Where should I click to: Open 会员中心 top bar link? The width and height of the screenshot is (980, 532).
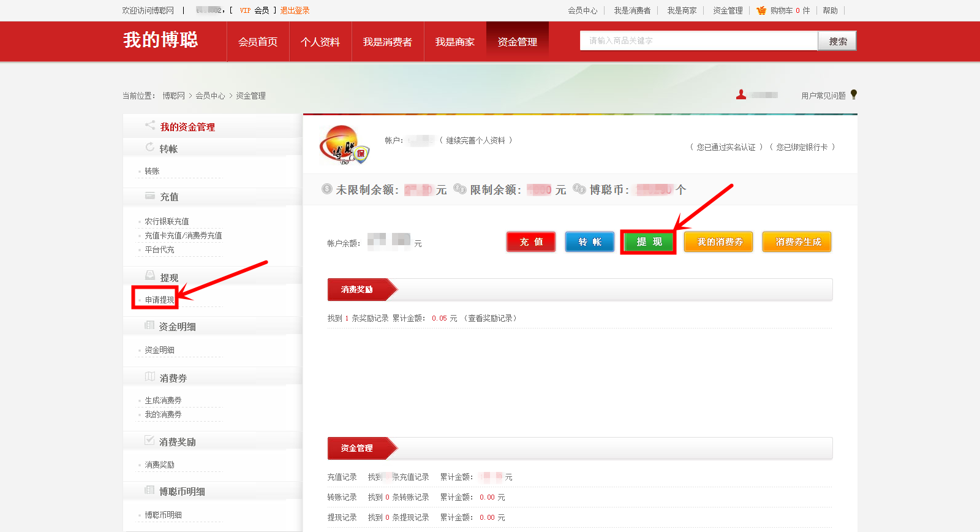(x=582, y=10)
